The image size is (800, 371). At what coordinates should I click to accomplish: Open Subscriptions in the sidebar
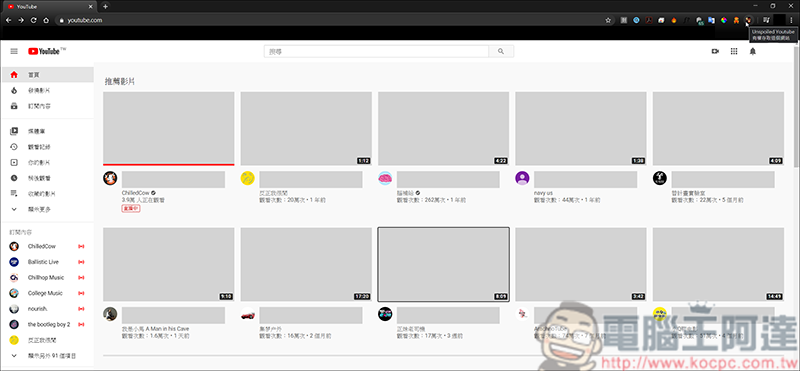coord(47,106)
